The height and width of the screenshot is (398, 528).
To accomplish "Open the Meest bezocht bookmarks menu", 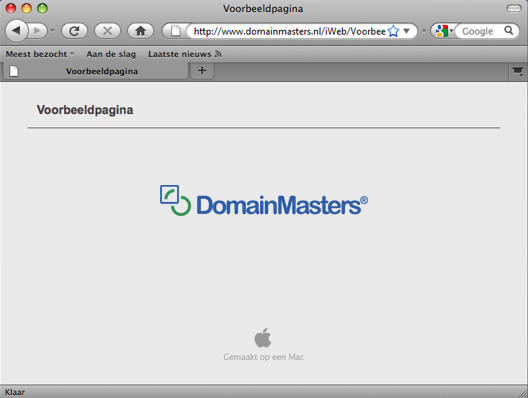I will click(x=40, y=54).
